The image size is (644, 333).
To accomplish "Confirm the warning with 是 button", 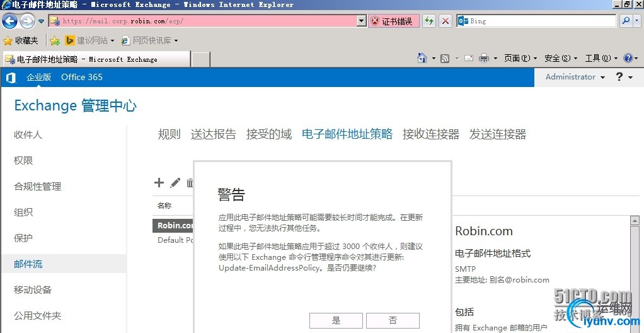I will point(336,320).
